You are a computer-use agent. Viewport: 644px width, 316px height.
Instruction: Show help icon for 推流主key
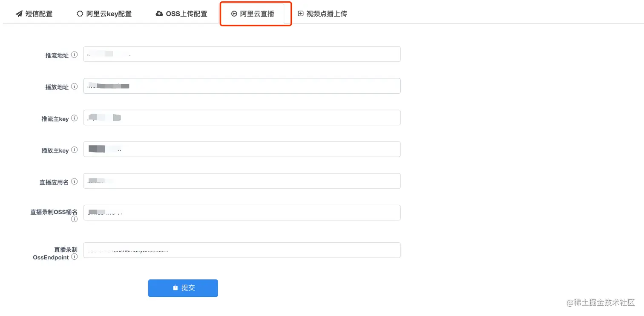click(75, 118)
